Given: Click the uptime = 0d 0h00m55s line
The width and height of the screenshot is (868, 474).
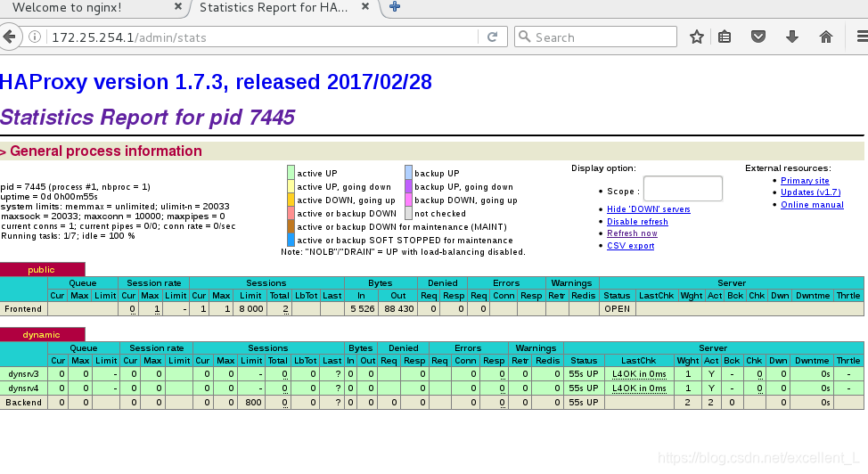Looking at the screenshot, I should [49, 197].
